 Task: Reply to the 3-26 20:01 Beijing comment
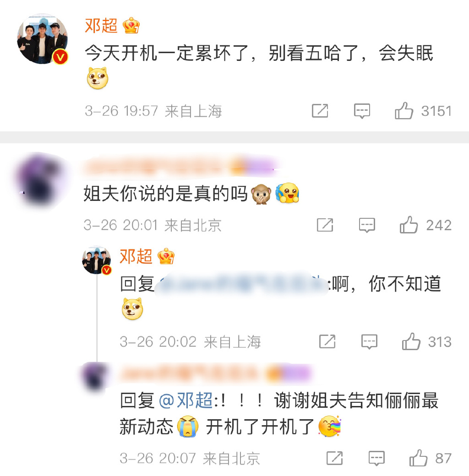pyautogui.click(x=366, y=225)
